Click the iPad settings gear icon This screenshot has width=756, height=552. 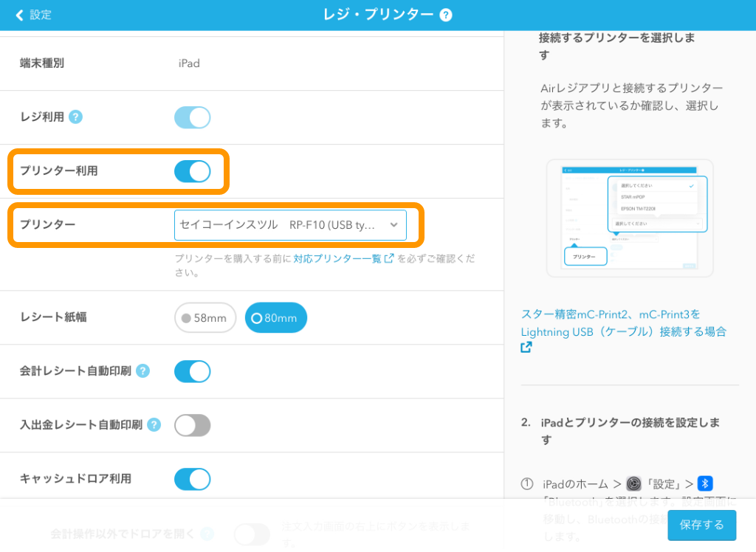click(633, 483)
